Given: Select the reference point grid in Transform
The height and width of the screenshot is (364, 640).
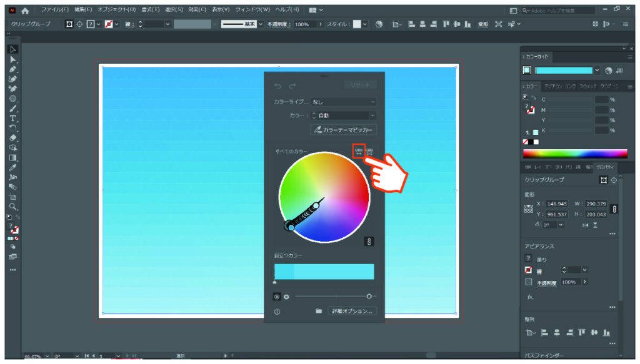Looking at the screenshot, I should coord(529,209).
